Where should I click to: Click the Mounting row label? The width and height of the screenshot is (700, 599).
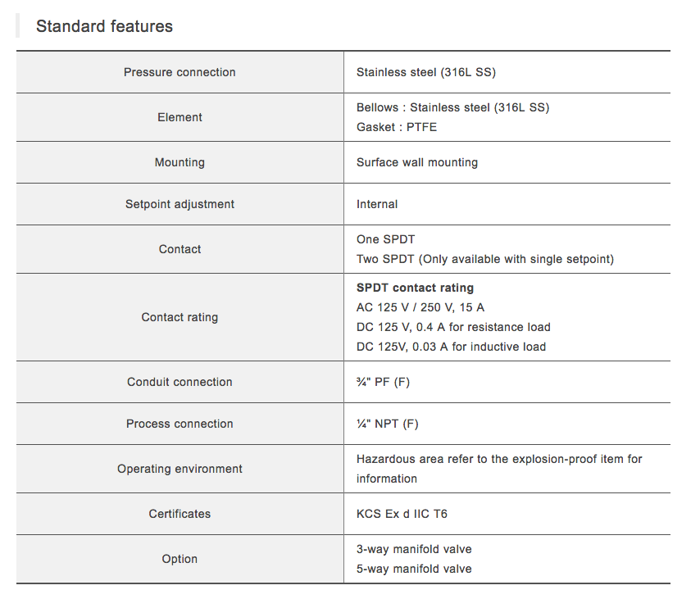click(x=180, y=162)
